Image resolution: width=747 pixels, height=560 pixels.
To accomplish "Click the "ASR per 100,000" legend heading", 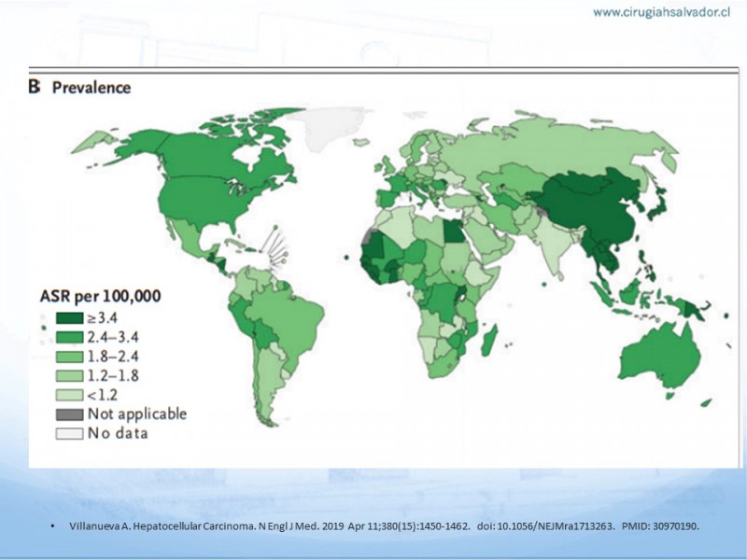I will [x=100, y=296].
